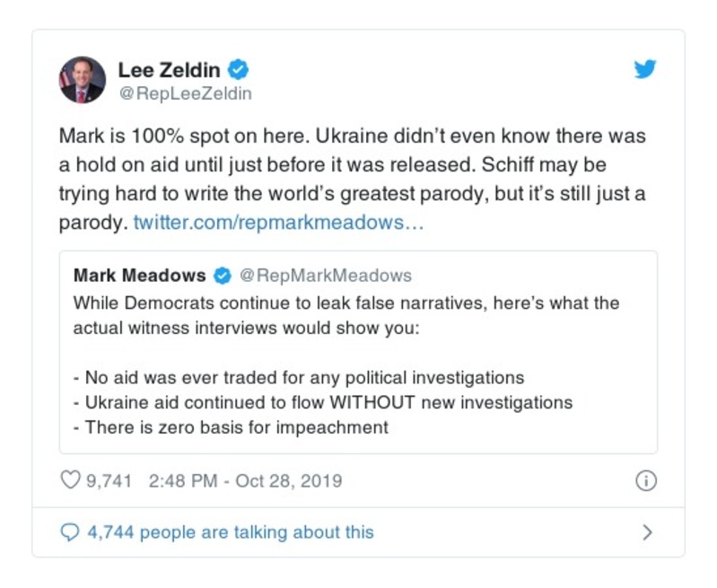This screenshot has height=588, width=717.
Task: Click Lee Zeldin's verified badge
Action: click(x=238, y=69)
